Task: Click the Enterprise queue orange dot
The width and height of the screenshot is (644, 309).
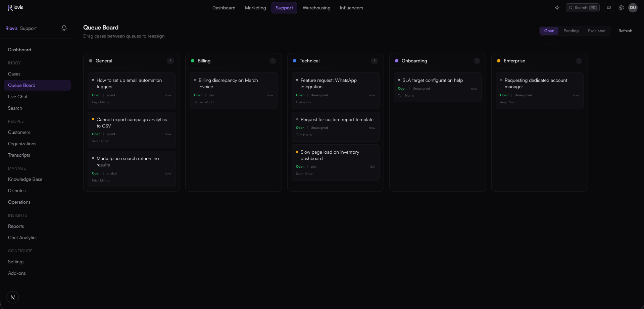Action: [499, 61]
